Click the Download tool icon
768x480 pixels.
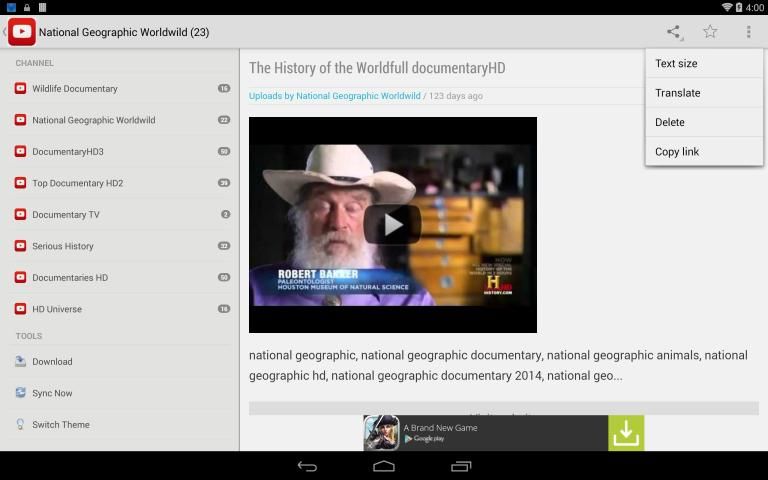point(20,362)
